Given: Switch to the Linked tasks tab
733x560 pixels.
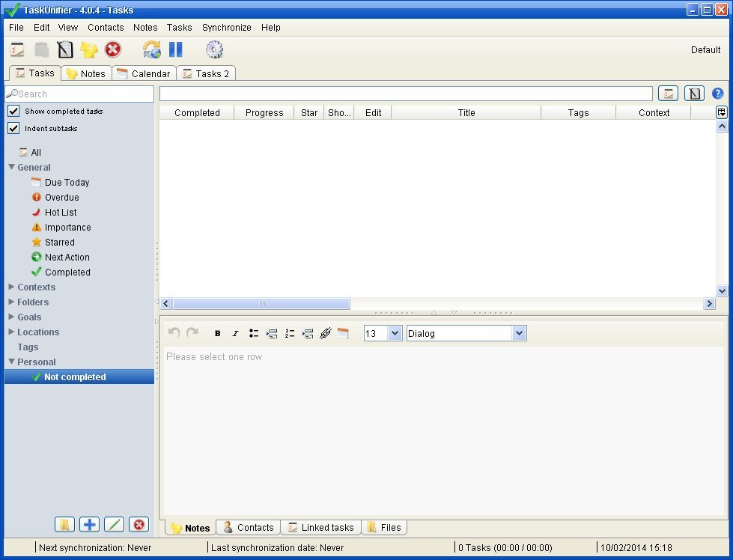Looking at the screenshot, I should pyautogui.click(x=320, y=527).
